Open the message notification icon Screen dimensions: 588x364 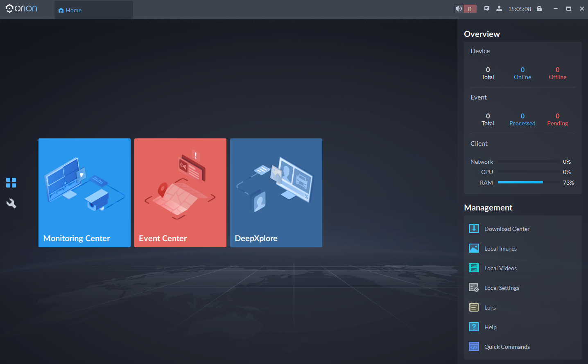point(487,9)
